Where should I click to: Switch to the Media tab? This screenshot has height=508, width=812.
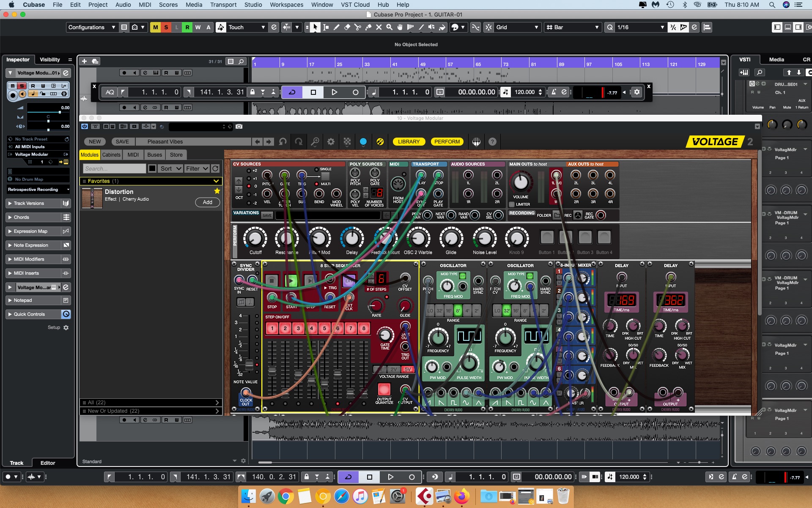[776, 60]
